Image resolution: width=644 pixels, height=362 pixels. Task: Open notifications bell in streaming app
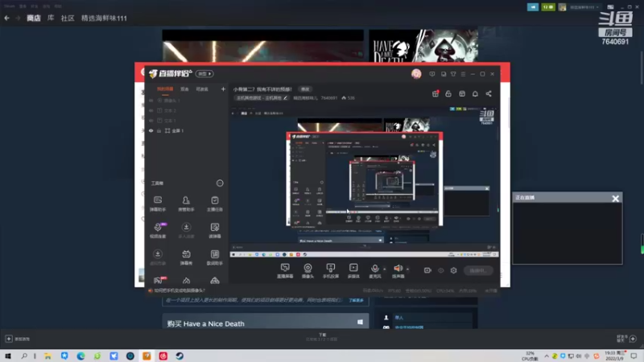click(475, 93)
